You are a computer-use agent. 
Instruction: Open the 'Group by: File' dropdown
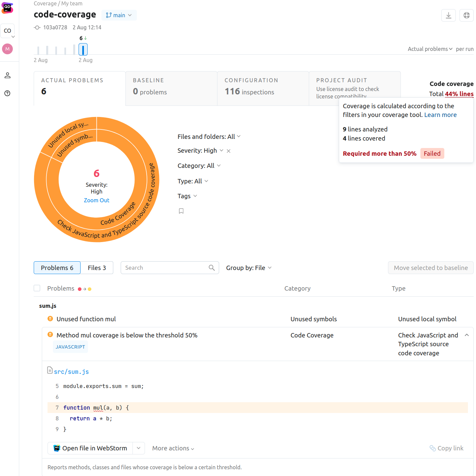249,268
